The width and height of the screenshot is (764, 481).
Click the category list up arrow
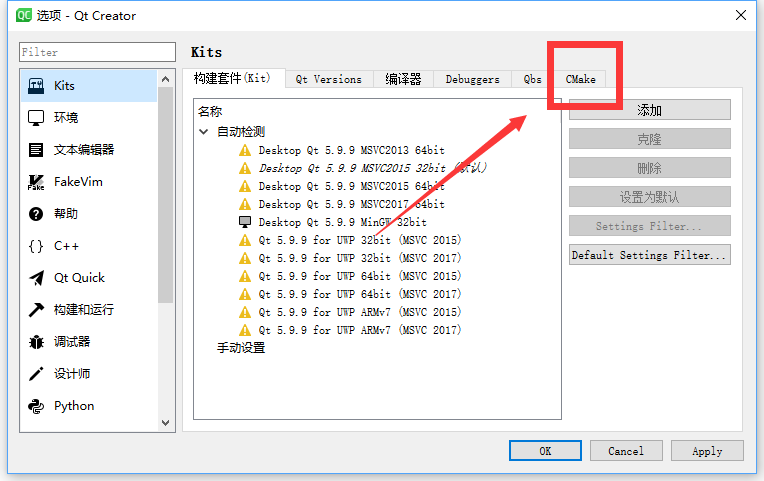(166, 79)
